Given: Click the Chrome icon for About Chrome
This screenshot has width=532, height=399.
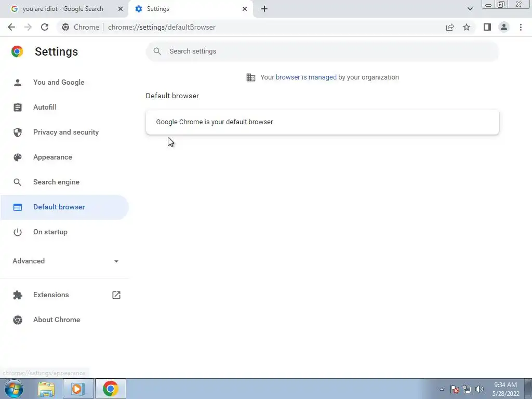Looking at the screenshot, I should click(17, 320).
